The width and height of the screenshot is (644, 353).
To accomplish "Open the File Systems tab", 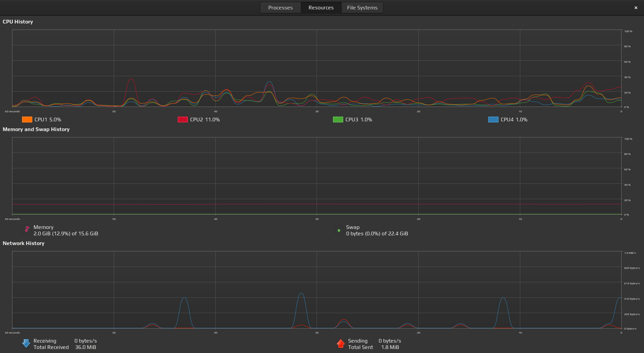I will coord(362,8).
